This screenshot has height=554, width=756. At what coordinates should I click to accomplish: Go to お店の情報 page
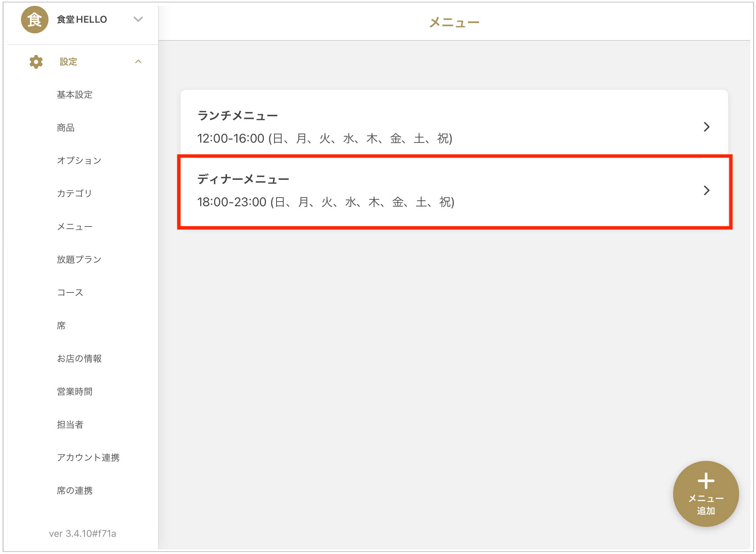79,358
